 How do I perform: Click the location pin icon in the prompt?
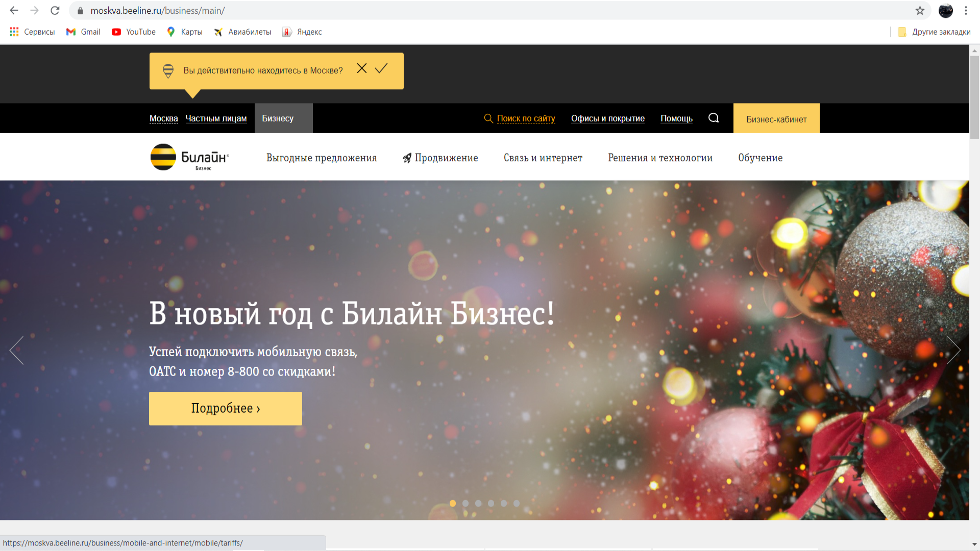click(x=168, y=71)
